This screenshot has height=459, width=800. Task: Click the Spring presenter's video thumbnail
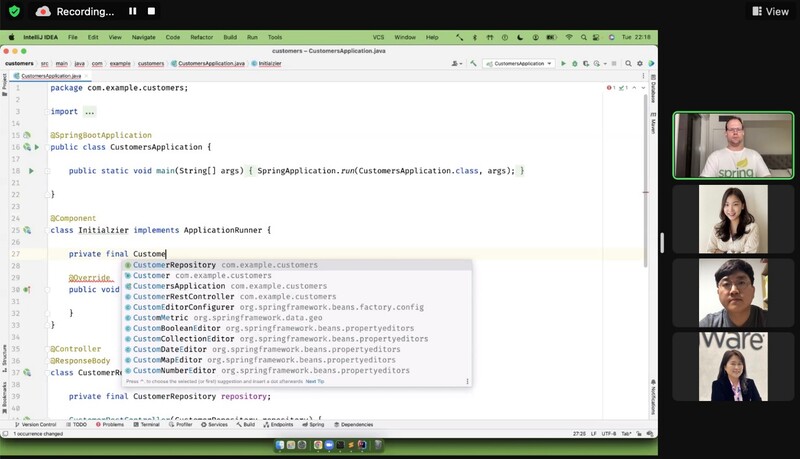pos(720,145)
